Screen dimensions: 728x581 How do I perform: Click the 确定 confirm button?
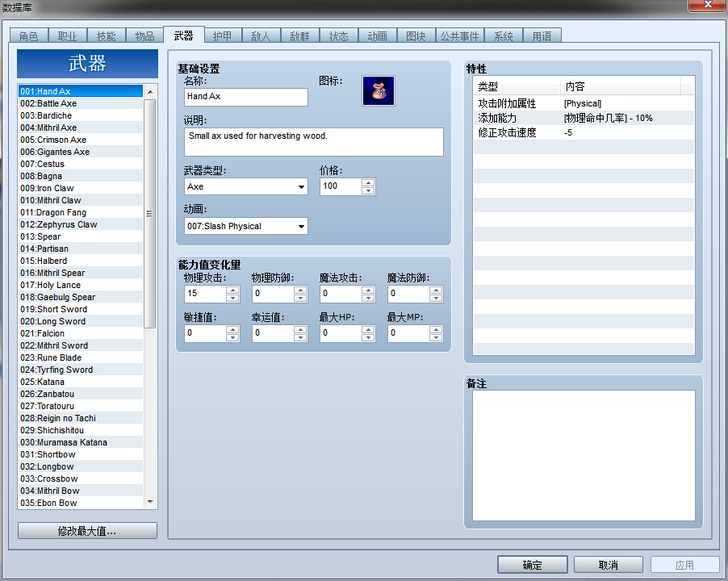[532, 565]
